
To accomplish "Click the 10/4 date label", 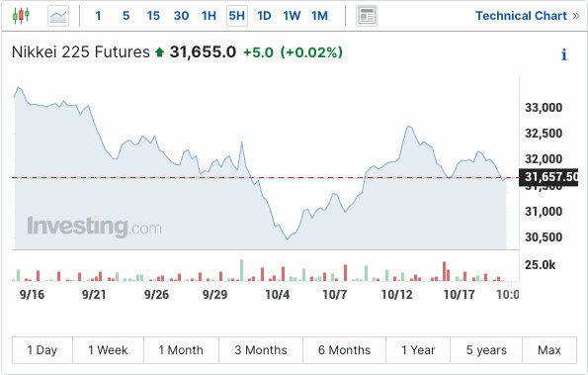I will point(277,295).
